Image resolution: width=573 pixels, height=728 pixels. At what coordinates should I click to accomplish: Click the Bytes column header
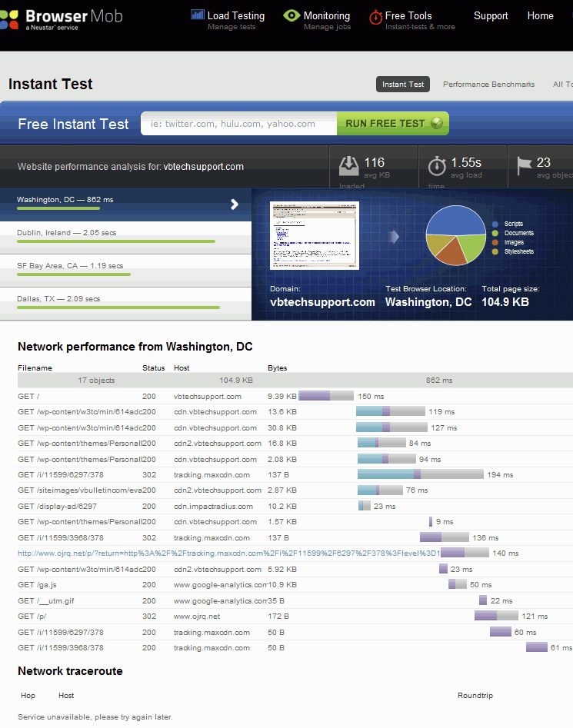coord(277,368)
